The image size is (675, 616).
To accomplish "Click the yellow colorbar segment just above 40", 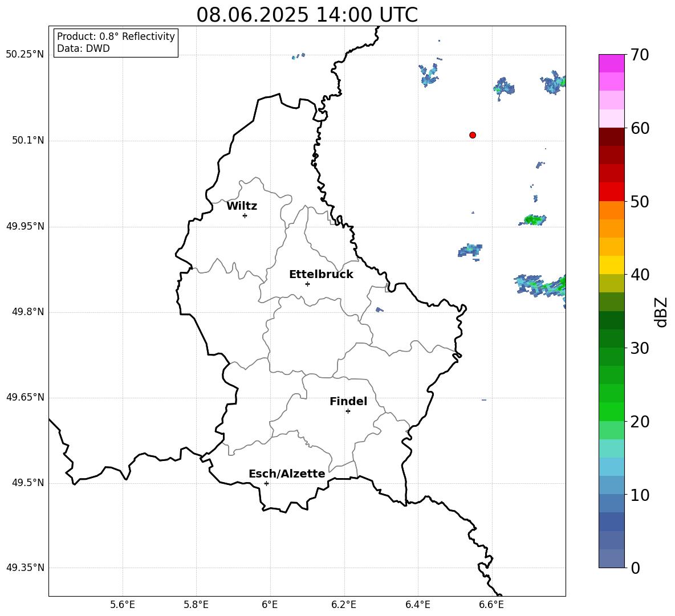I will point(612,265).
